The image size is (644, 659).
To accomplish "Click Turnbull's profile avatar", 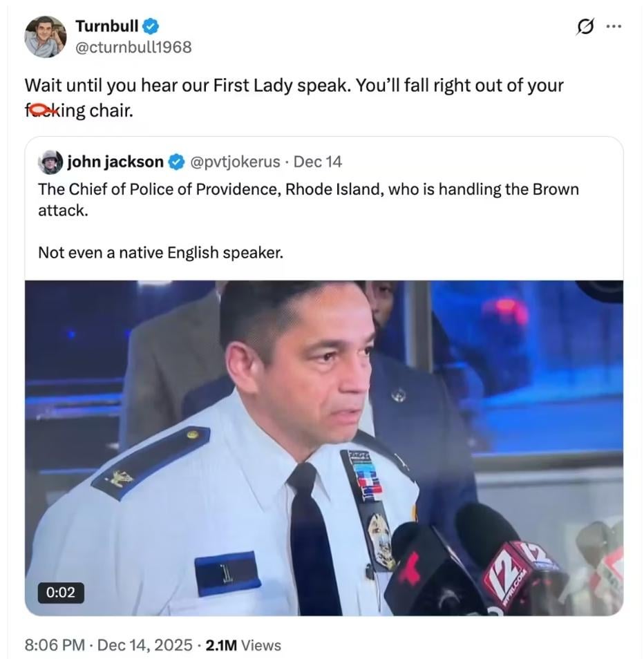I will [45, 36].
